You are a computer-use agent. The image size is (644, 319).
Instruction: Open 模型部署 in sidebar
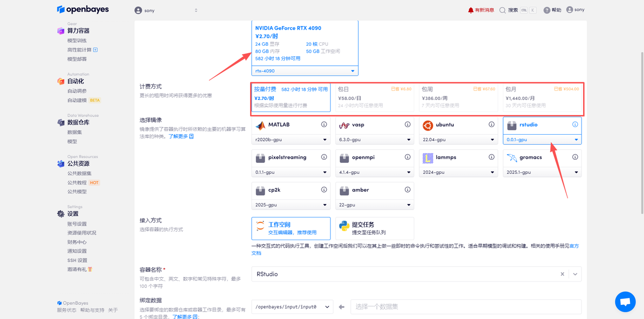pos(77,59)
